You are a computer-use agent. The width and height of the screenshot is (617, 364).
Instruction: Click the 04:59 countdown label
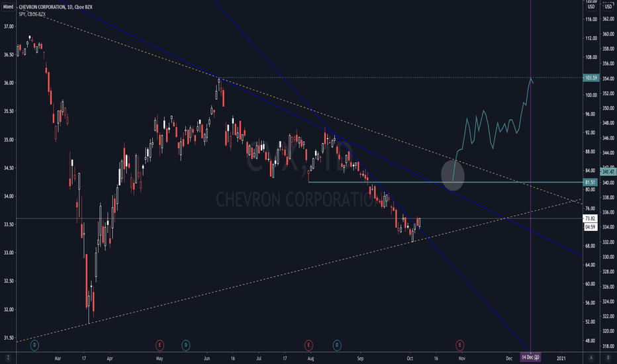(591, 226)
